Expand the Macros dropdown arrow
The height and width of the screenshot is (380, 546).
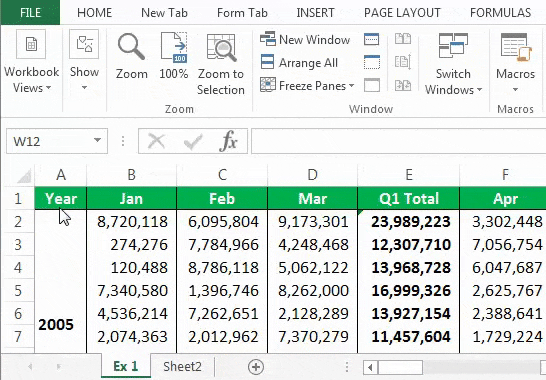tap(515, 90)
